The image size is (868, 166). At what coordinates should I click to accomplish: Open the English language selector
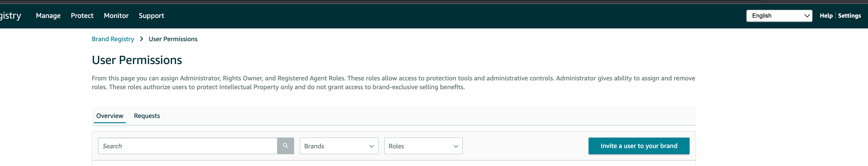(779, 16)
